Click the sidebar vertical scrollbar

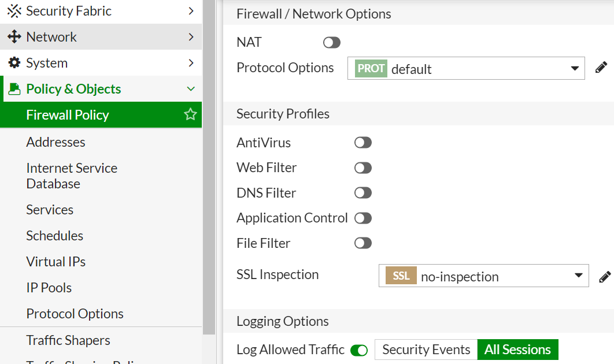pyautogui.click(x=209, y=173)
